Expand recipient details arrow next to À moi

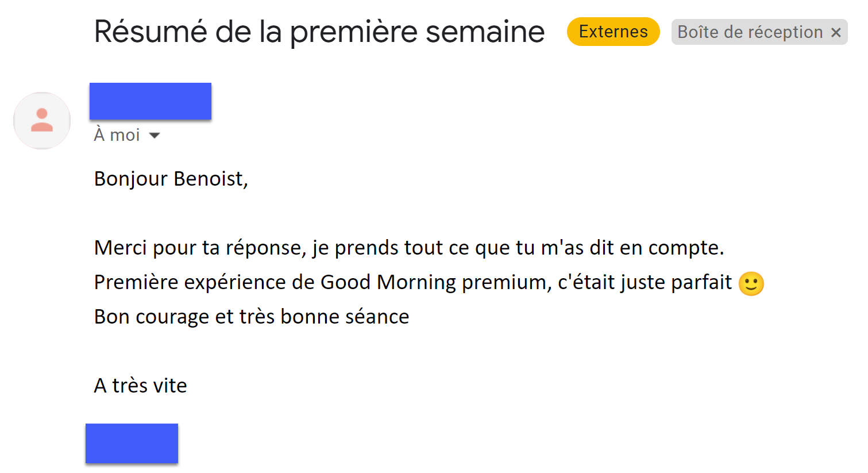[154, 136]
